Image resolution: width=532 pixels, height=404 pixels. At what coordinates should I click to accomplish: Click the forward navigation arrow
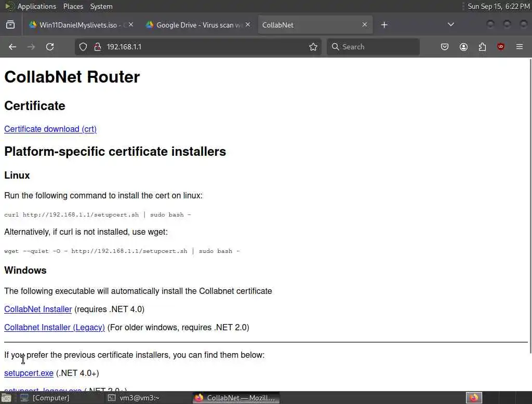coord(31,47)
